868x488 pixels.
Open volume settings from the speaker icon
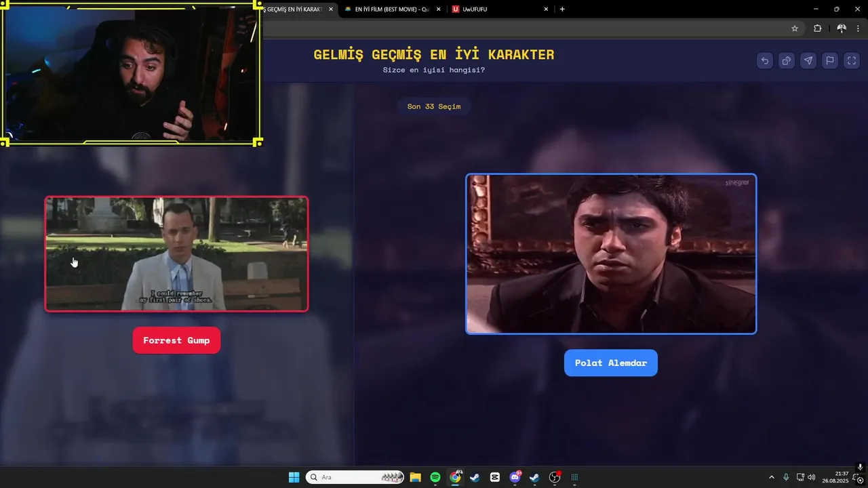(812, 477)
